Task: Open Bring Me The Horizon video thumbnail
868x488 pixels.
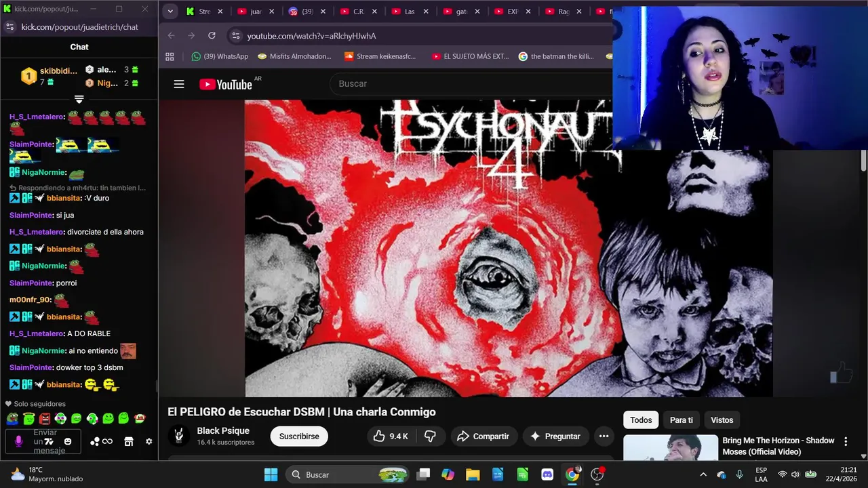Action: click(x=671, y=448)
